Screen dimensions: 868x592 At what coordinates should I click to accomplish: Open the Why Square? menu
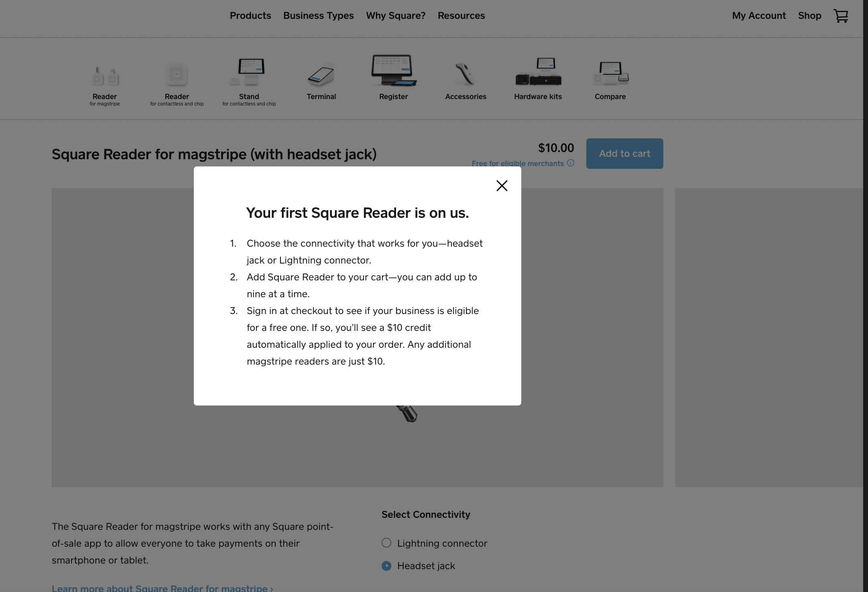(x=396, y=16)
